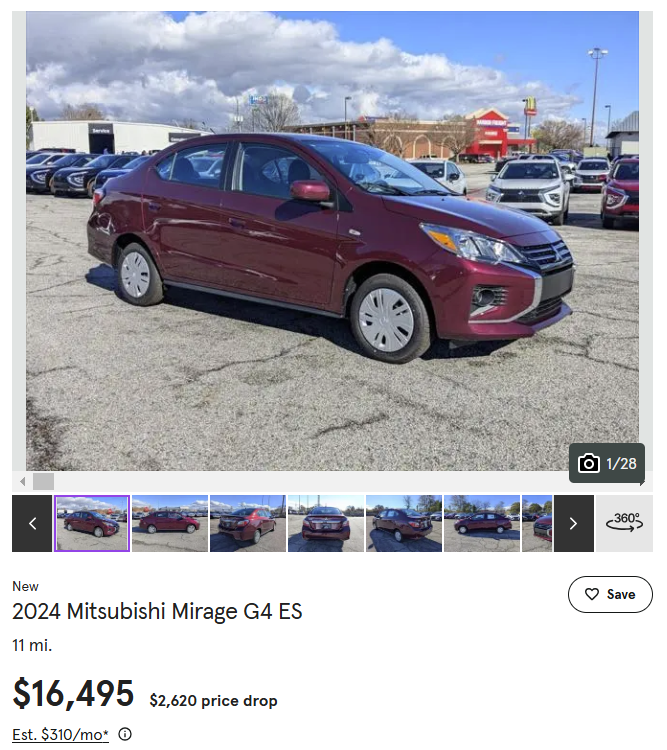The height and width of the screenshot is (750, 667).
Task: Click the scrollbar right arrow under the main photo
Action: point(642,482)
